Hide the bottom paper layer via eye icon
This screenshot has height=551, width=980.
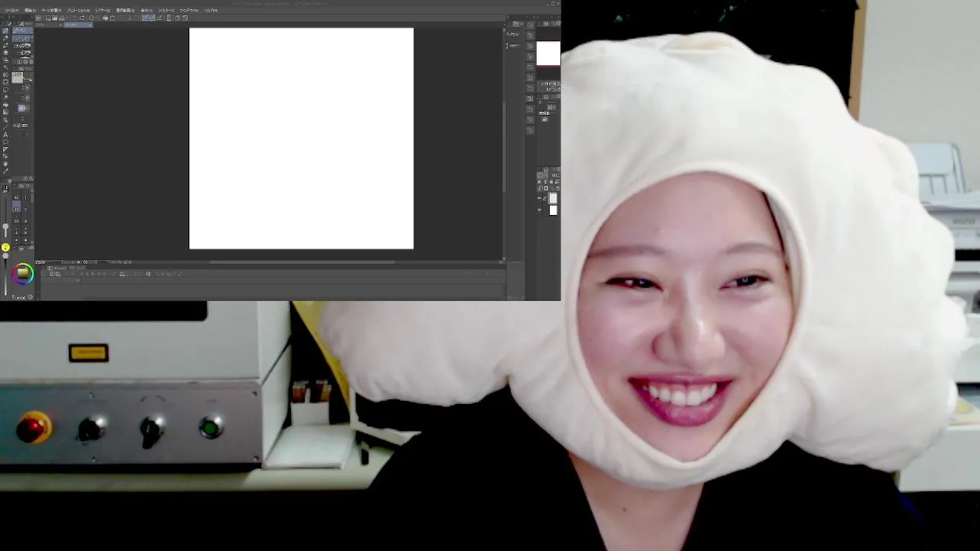click(x=539, y=210)
